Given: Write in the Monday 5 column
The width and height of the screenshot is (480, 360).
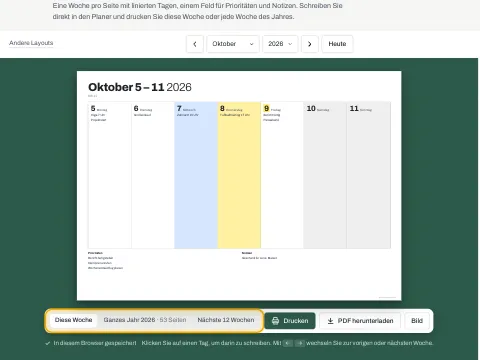Looking at the screenshot, I should pyautogui.click(x=110, y=175).
